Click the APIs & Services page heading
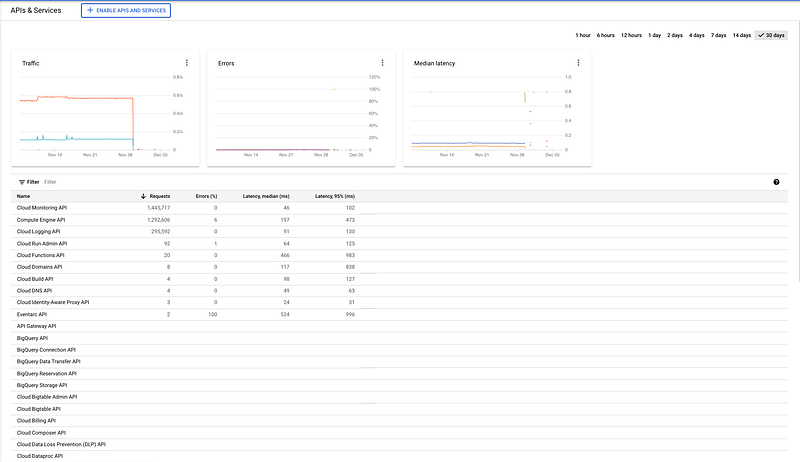 (x=36, y=10)
